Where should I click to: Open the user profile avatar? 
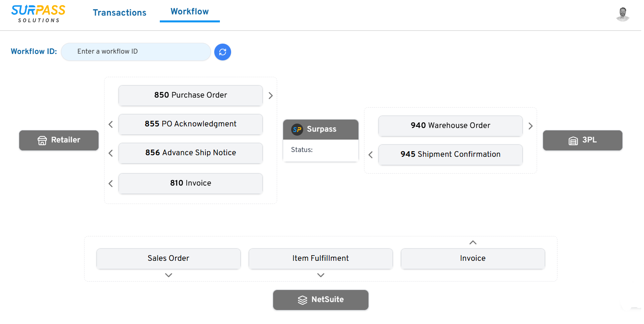(x=622, y=14)
